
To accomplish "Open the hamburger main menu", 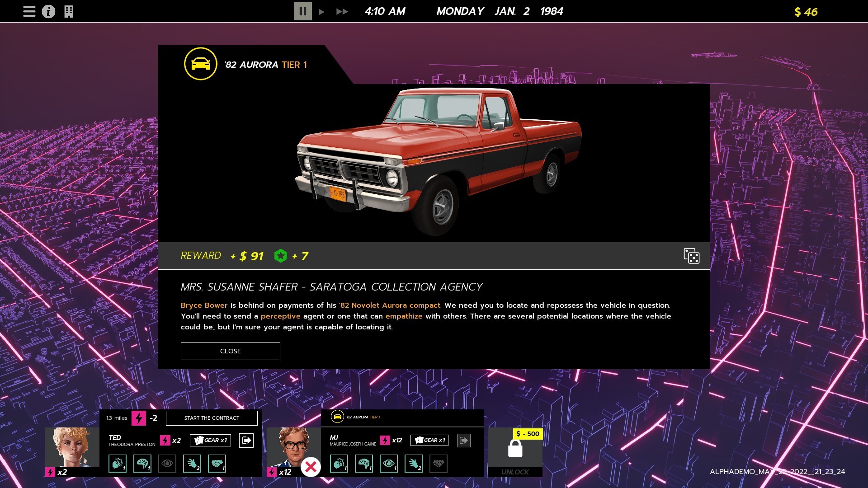I will (x=29, y=11).
